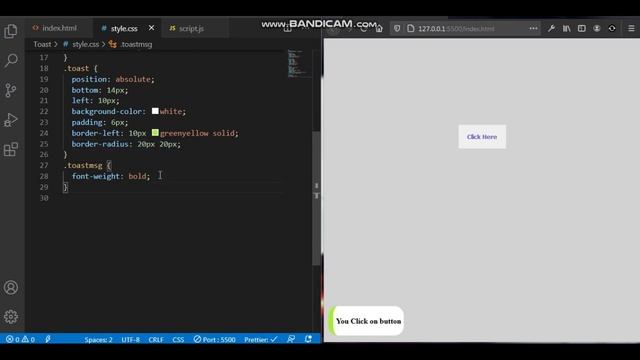Image resolution: width=640 pixels, height=360 pixels.
Task: Click the browser address bar URL
Action: pyautogui.click(x=456, y=29)
